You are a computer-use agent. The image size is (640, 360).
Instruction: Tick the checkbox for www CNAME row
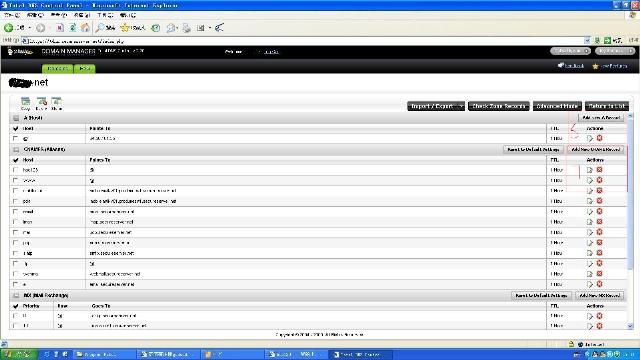pos(16,180)
